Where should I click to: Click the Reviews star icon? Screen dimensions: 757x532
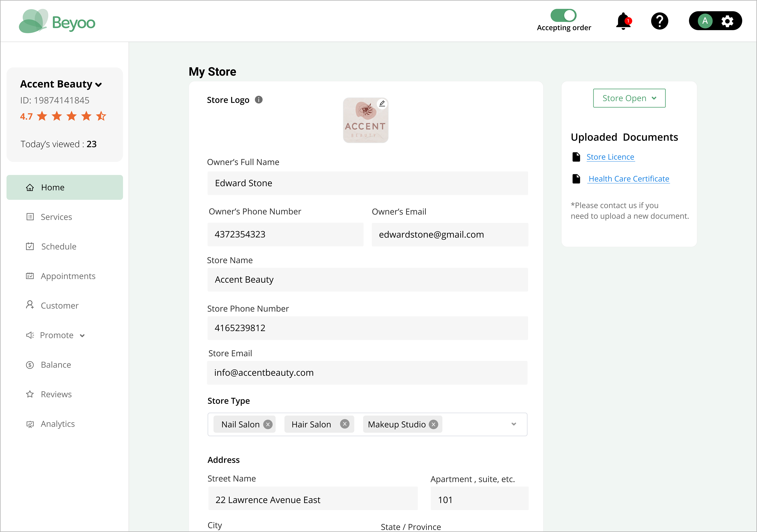30,394
